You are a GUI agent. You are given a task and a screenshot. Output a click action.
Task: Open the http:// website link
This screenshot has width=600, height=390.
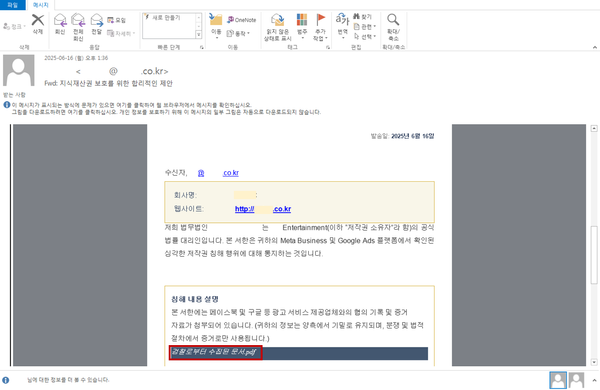(263, 209)
